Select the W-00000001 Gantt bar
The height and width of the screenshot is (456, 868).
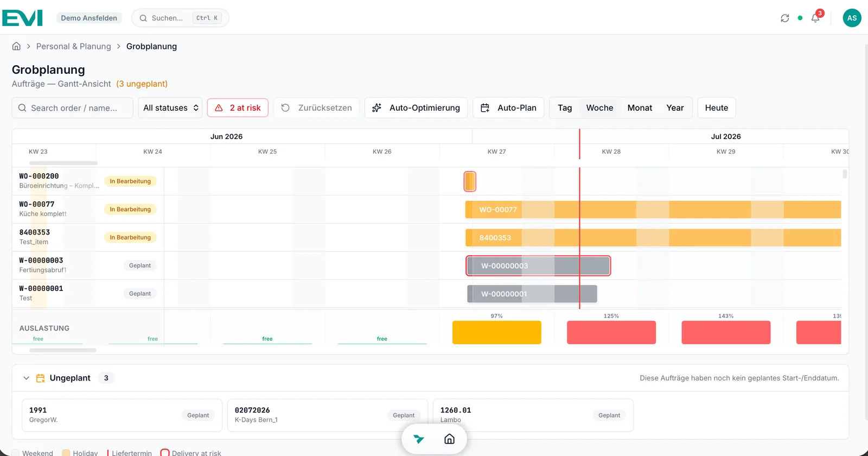[532, 294]
